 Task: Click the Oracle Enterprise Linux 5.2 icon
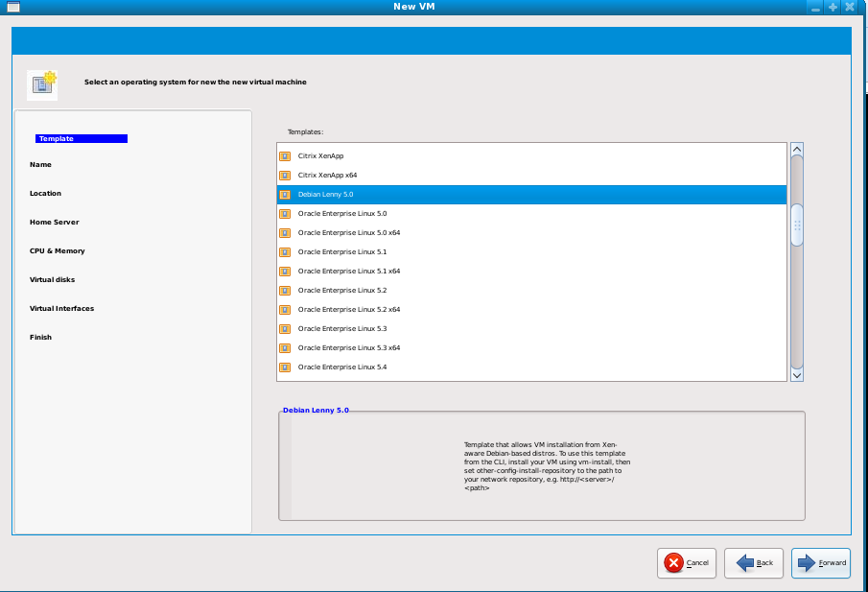(284, 290)
